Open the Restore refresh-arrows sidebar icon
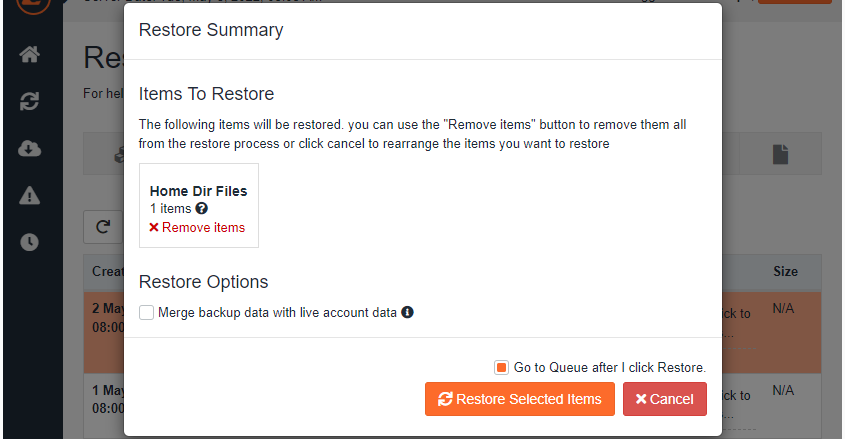Screen dimensions: 845x439 tap(30, 101)
